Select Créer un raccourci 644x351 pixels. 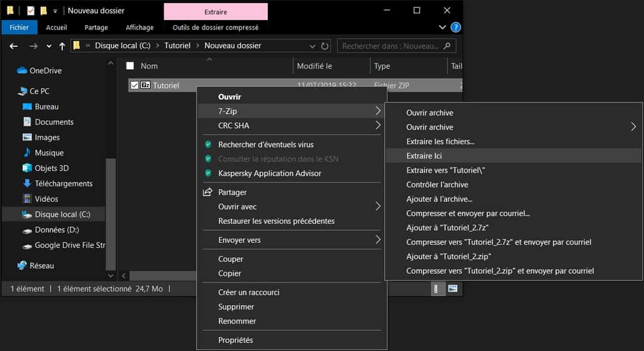tap(292, 292)
